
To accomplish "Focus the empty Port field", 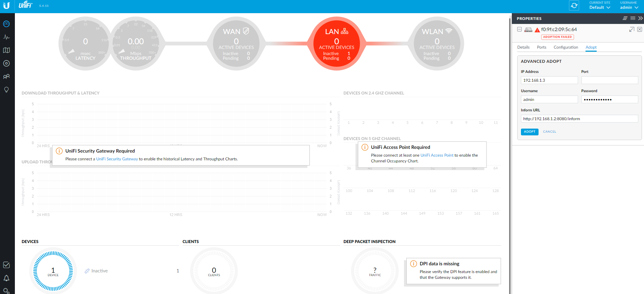I will pyautogui.click(x=610, y=80).
